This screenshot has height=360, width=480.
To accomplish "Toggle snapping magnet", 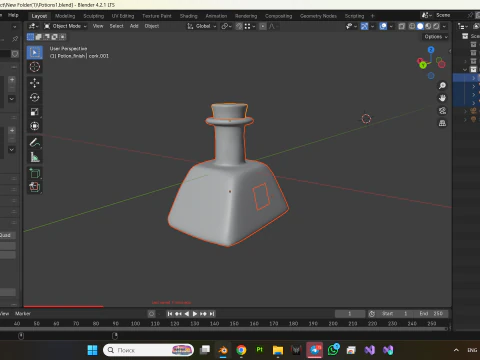I will 239,26.
